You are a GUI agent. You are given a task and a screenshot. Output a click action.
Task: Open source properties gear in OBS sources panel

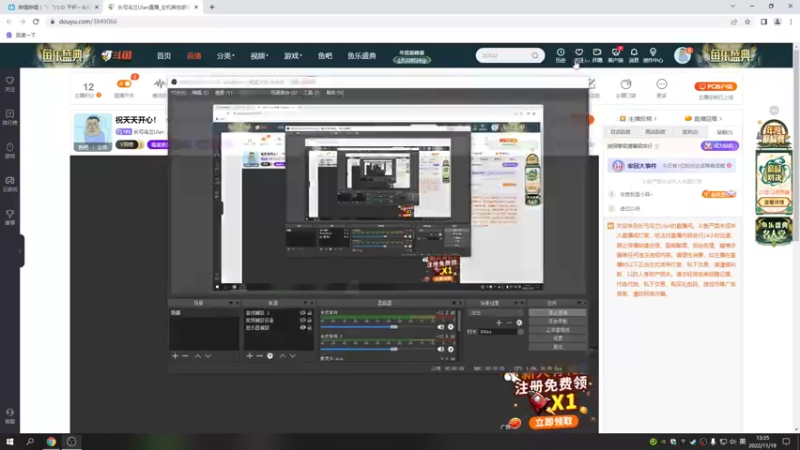(x=270, y=356)
